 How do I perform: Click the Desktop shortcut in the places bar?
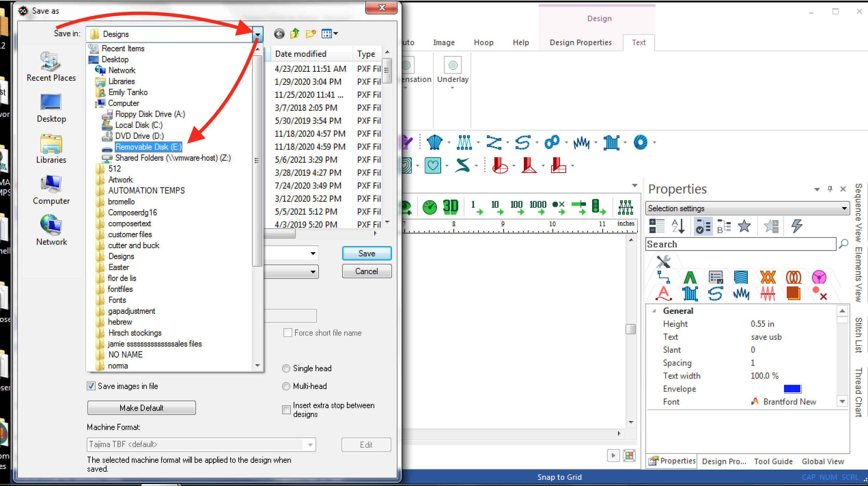(x=51, y=108)
